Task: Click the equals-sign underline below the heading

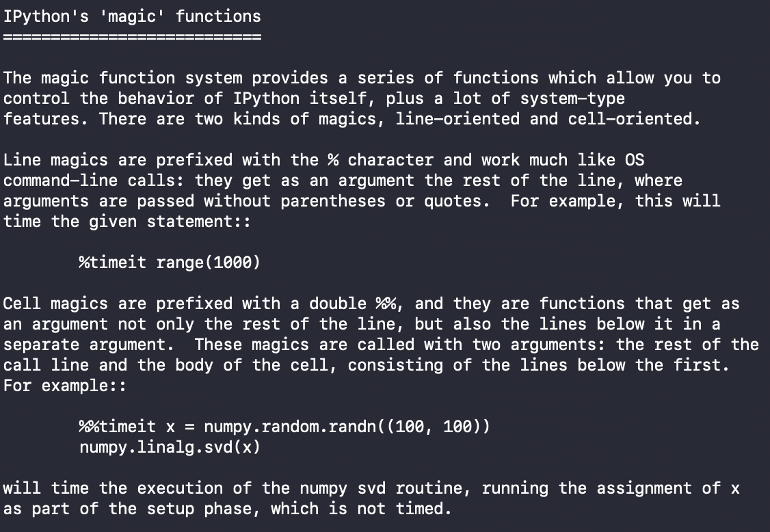Action: pyautogui.click(x=132, y=37)
